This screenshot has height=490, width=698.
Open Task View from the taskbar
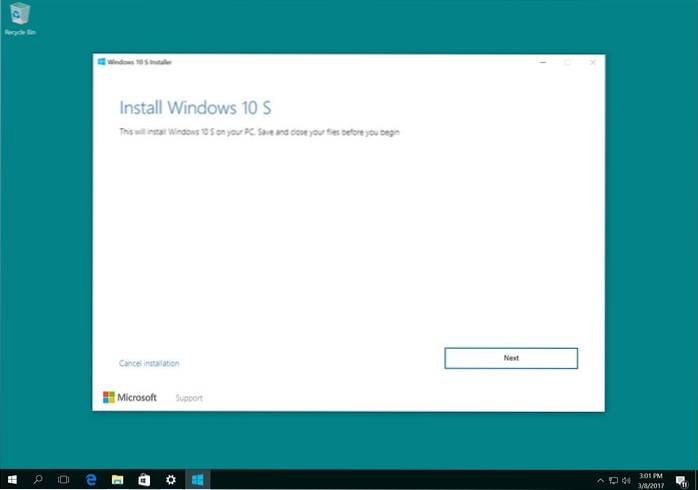pyautogui.click(x=63, y=480)
